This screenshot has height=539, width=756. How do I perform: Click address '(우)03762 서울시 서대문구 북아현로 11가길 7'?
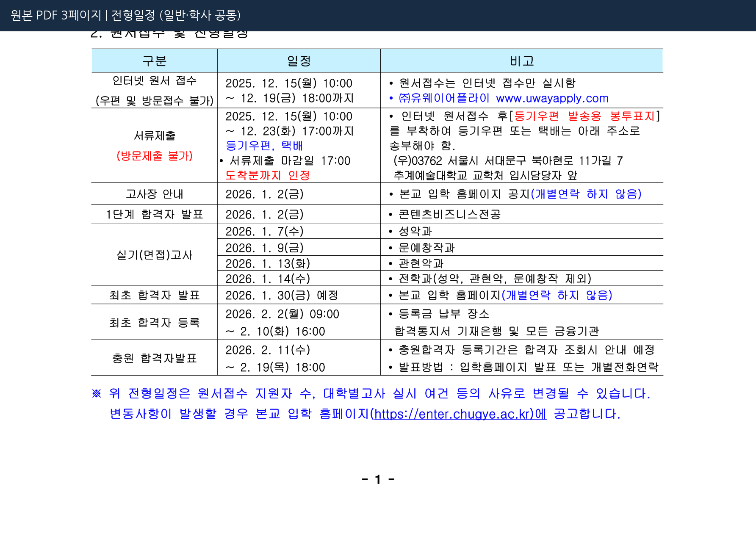tap(508, 161)
